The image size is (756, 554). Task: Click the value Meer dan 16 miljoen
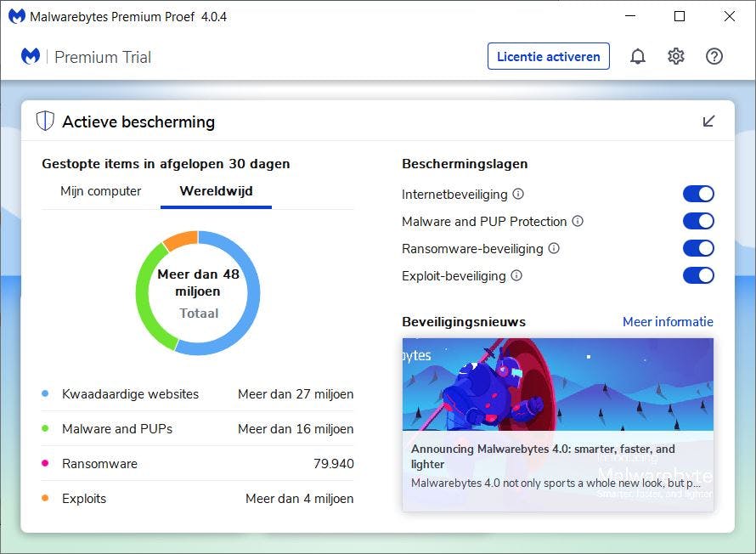(296, 428)
